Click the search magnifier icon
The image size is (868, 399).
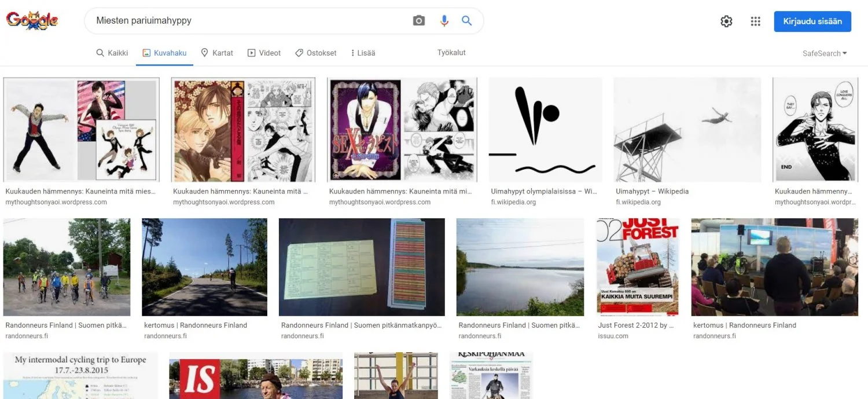[x=466, y=20]
